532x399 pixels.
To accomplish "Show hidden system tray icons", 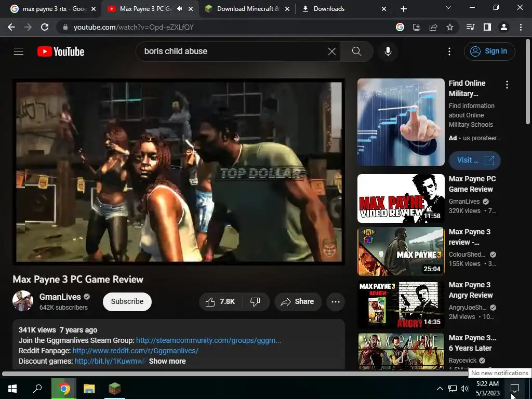I will (x=440, y=389).
